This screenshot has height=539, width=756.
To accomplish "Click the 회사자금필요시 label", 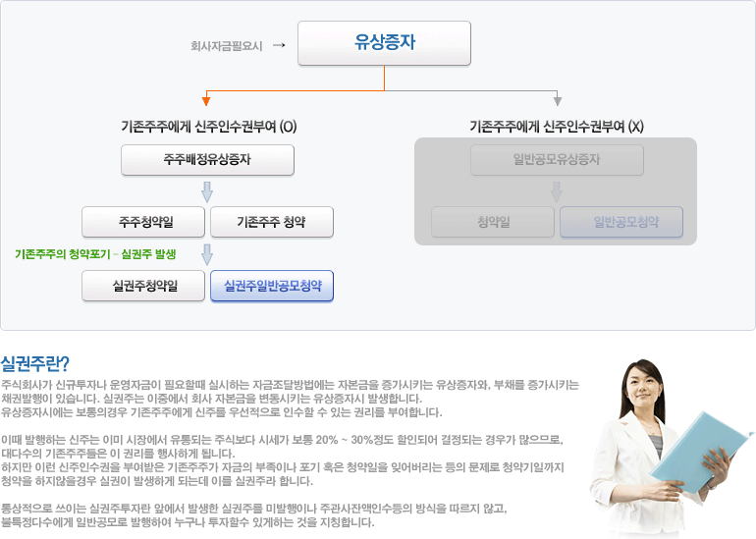I will [x=227, y=45].
